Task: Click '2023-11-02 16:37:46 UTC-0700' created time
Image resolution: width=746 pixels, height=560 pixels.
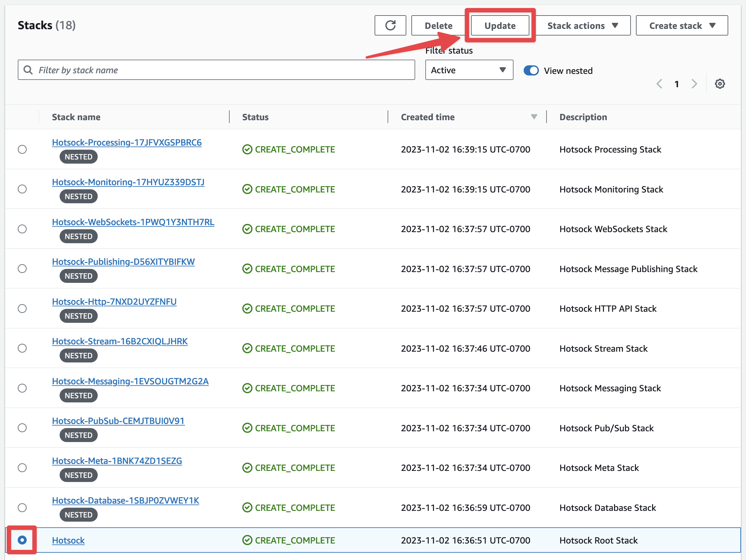Action: [465, 348]
